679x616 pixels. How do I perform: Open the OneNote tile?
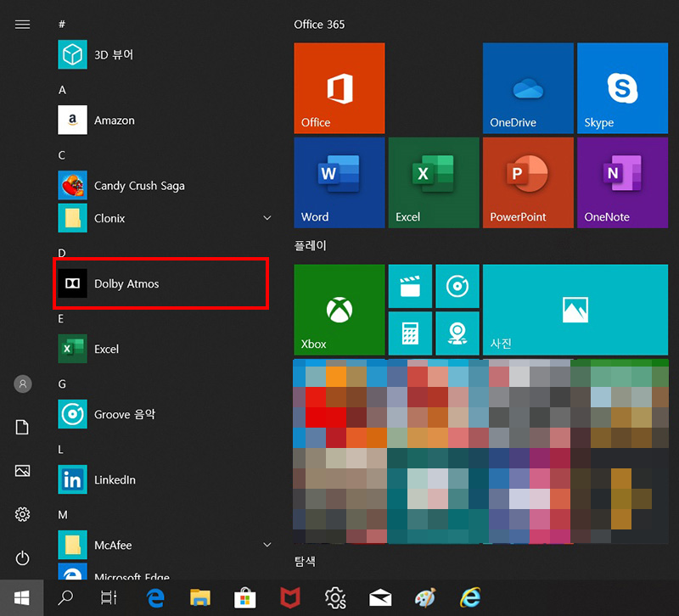[622, 182]
